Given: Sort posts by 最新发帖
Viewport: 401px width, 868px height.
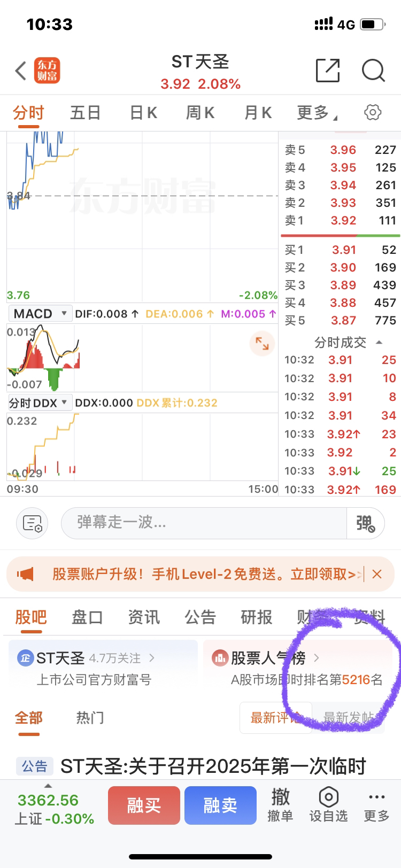Looking at the screenshot, I should 349,718.
